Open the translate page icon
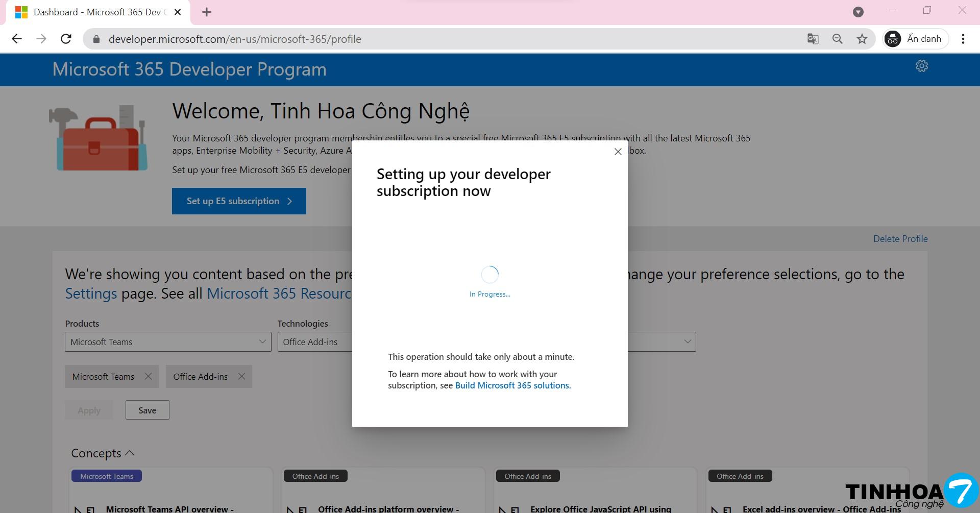The image size is (980, 513). coord(813,39)
